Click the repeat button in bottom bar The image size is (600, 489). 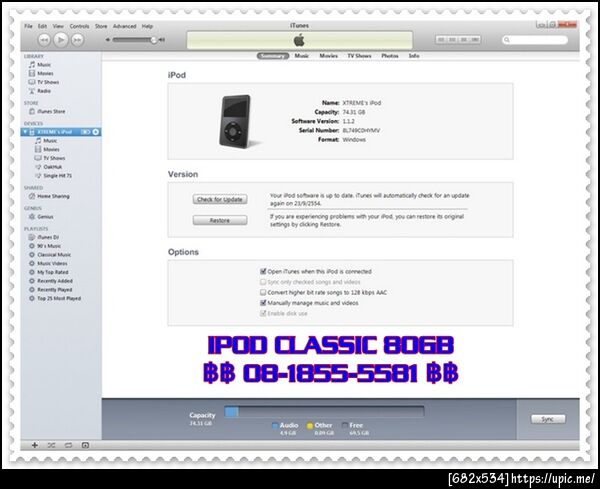pyautogui.click(x=68, y=445)
